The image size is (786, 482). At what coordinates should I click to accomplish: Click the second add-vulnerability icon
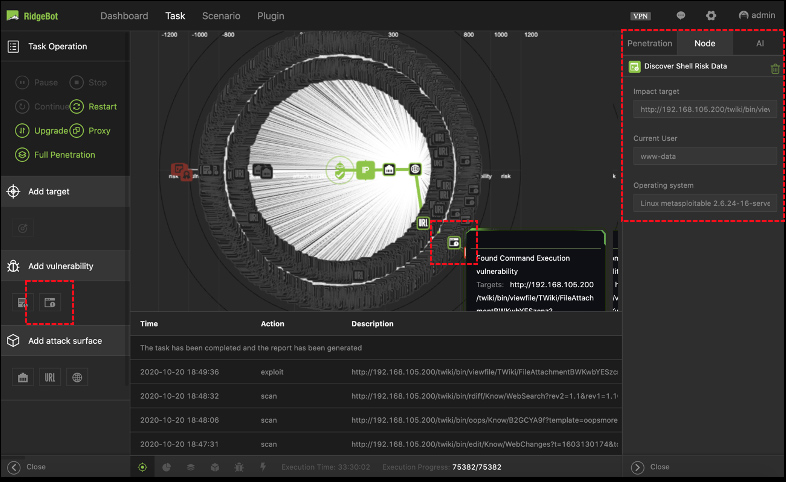[50, 302]
